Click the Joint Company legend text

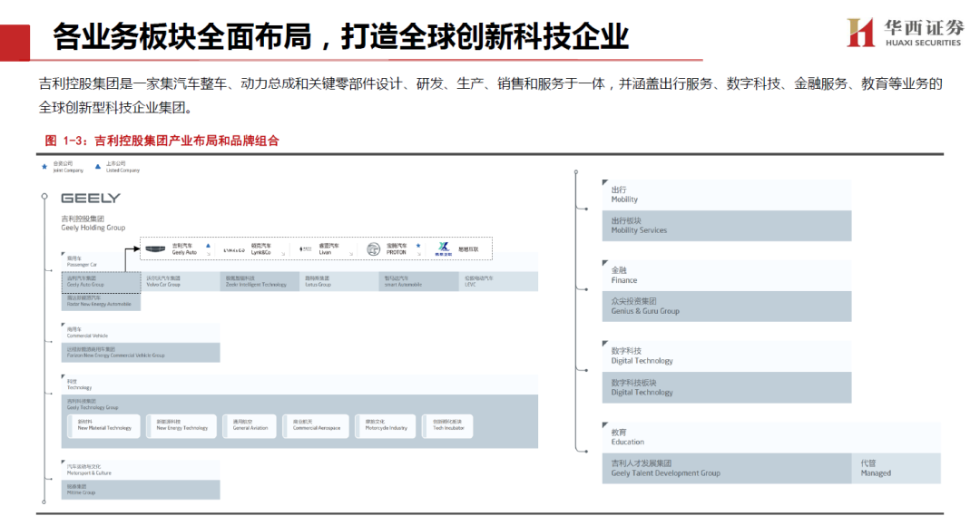pos(67,167)
